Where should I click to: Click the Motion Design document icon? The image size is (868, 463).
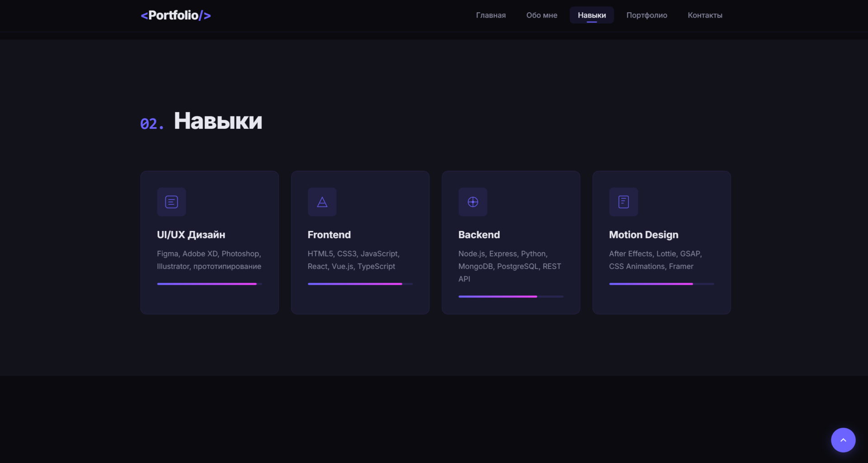[623, 202]
